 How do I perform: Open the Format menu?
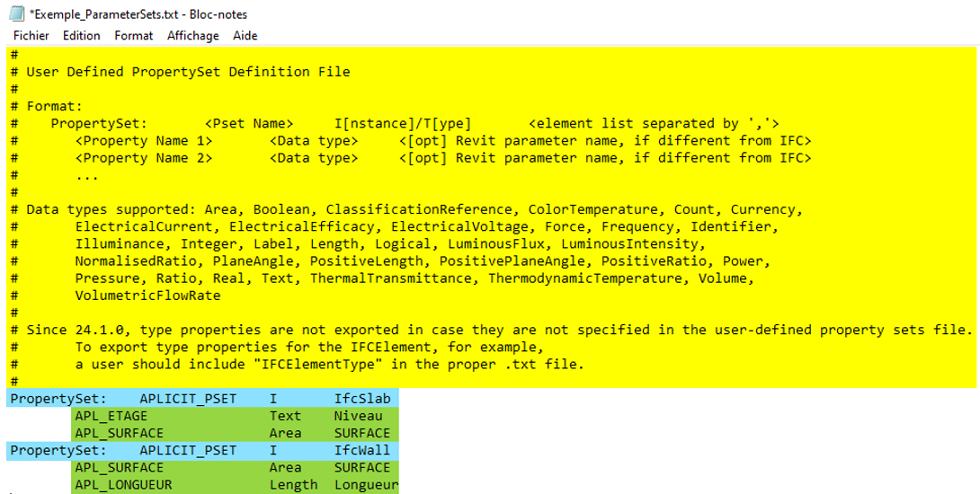click(133, 36)
